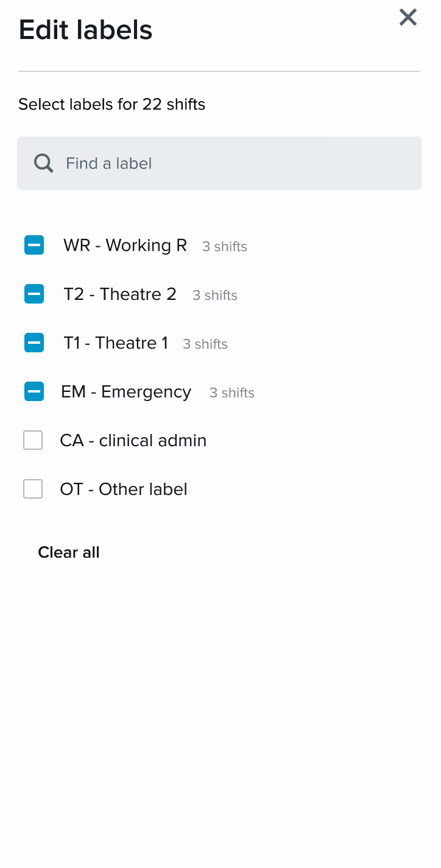Uncheck the T1 - Theatre 1 label
The image size is (441, 868).
click(x=34, y=343)
